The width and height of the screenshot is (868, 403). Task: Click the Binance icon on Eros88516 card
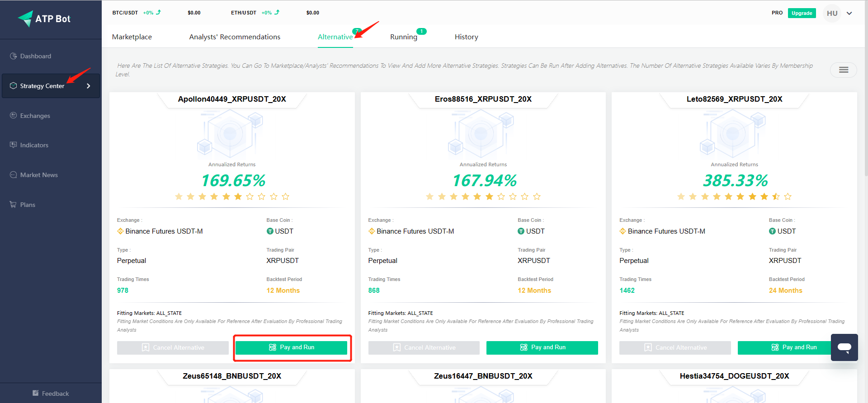click(x=372, y=231)
